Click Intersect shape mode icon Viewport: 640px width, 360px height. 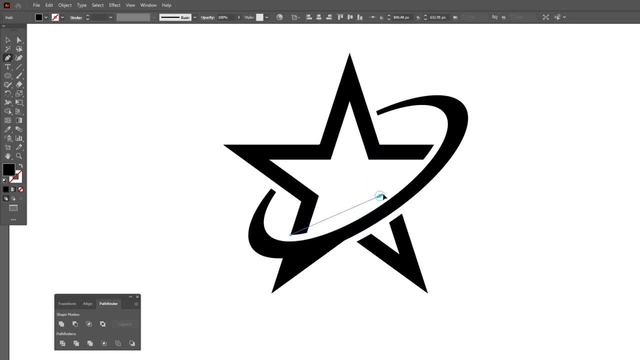click(89, 324)
